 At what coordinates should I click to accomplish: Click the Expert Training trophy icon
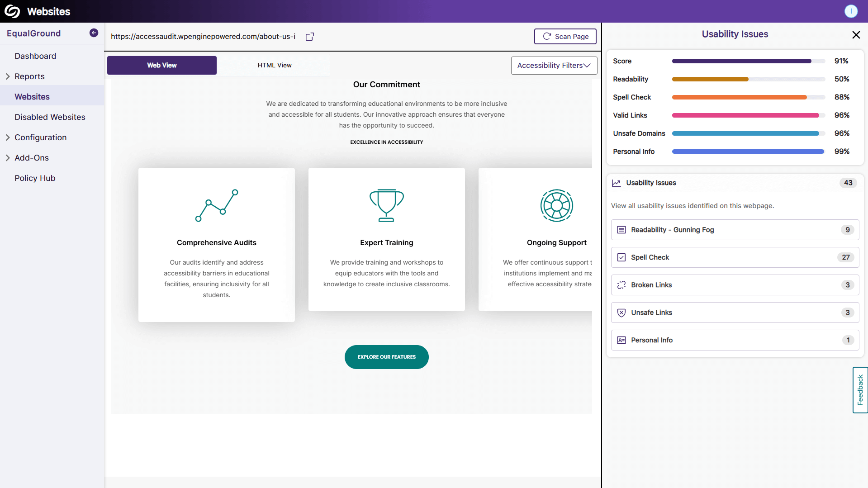click(387, 205)
